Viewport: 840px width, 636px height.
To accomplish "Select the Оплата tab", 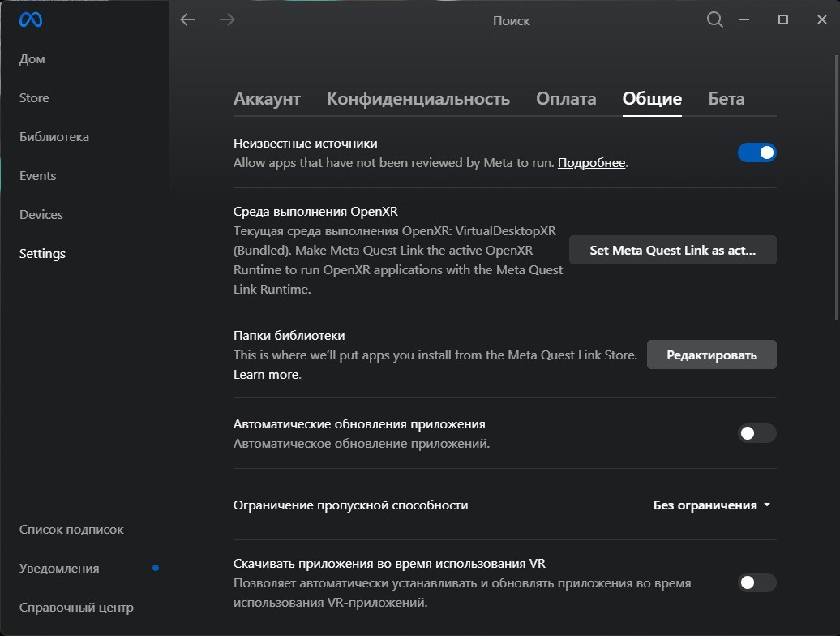I will (566, 99).
